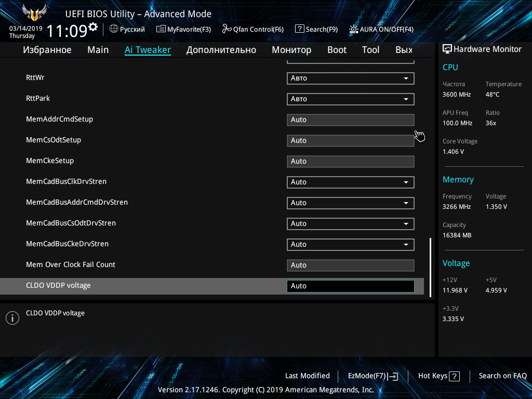532x399 pixels.
Task: Switch to the Избранное tab
Action: (47, 50)
